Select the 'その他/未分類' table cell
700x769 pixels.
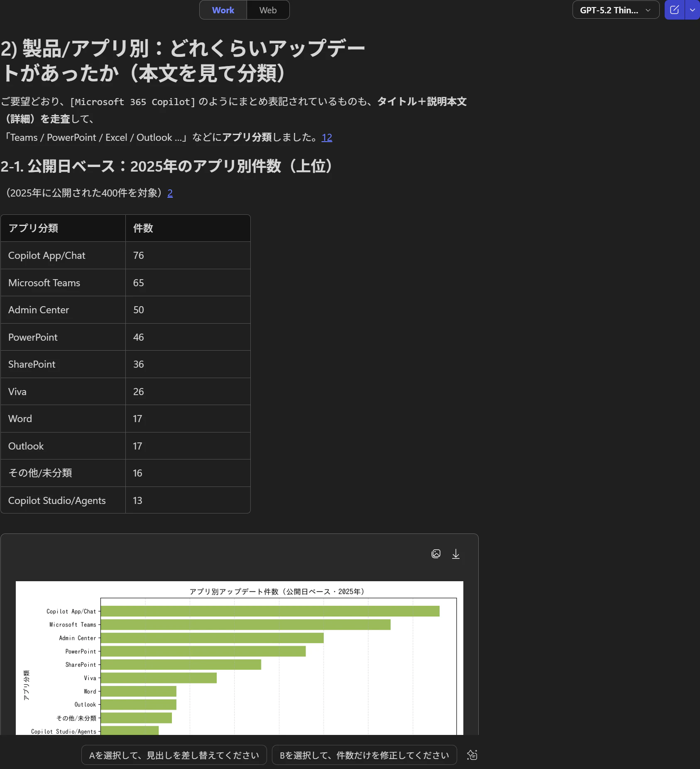tap(63, 473)
